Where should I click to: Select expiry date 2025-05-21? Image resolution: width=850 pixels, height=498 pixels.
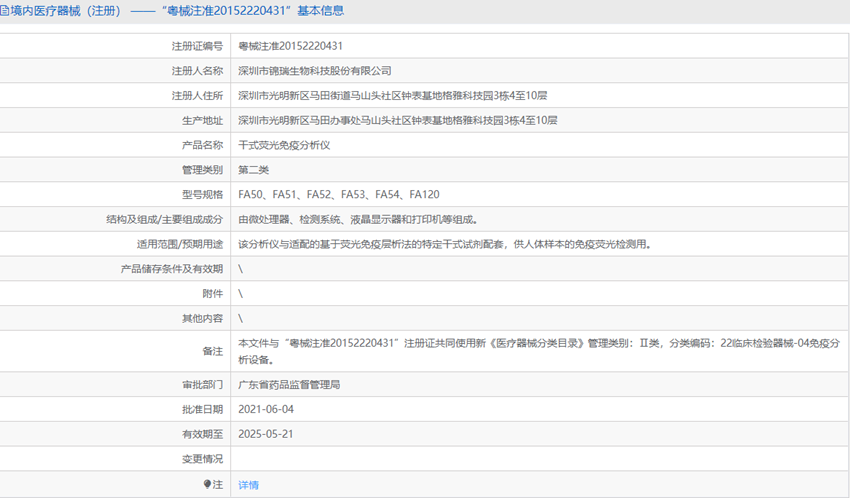tap(266, 434)
